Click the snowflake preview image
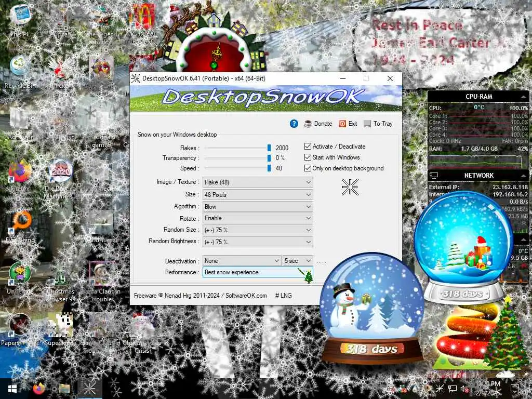 [350, 187]
